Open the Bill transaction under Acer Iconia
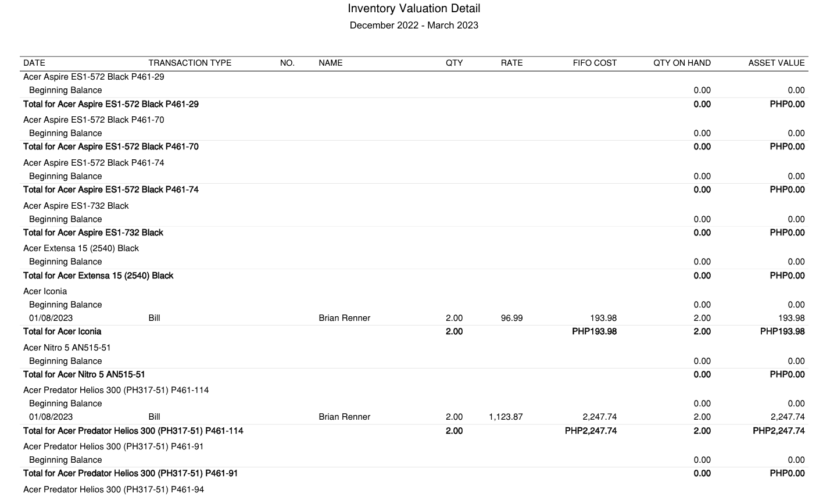The width and height of the screenshot is (823, 504). pos(154,318)
